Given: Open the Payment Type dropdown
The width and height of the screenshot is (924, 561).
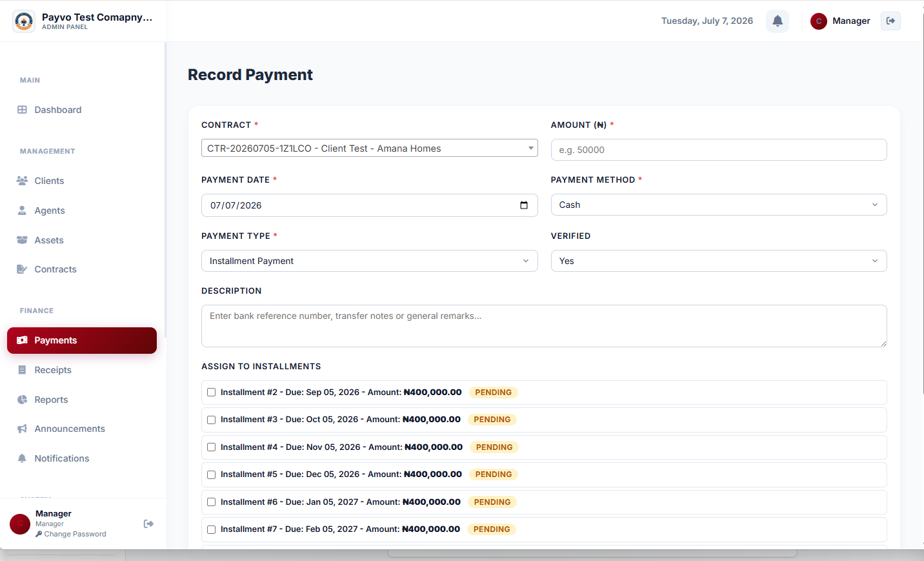Looking at the screenshot, I should 369,261.
